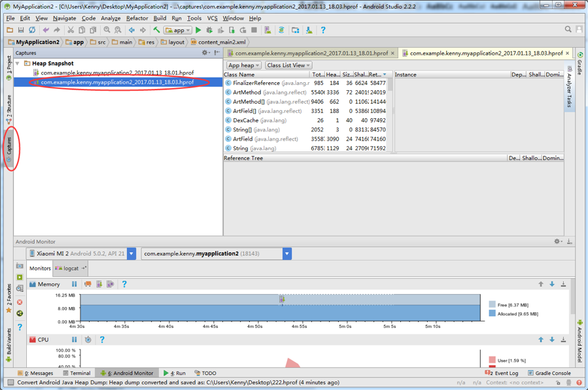Open the Gradle Console tool window
This screenshot has width=588, height=390.
[x=549, y=373]
